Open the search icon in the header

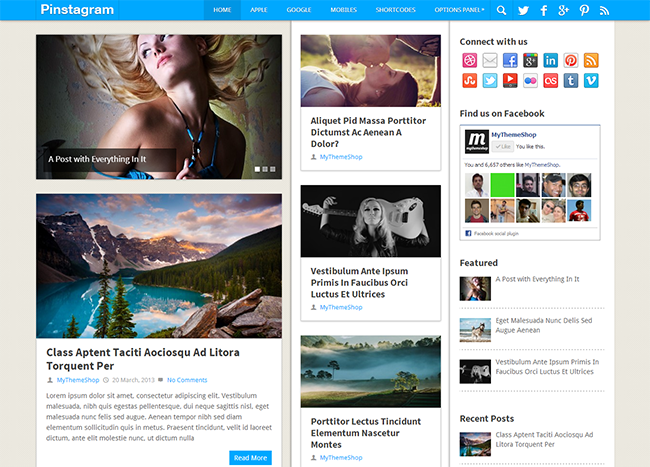tap(502, 10)
